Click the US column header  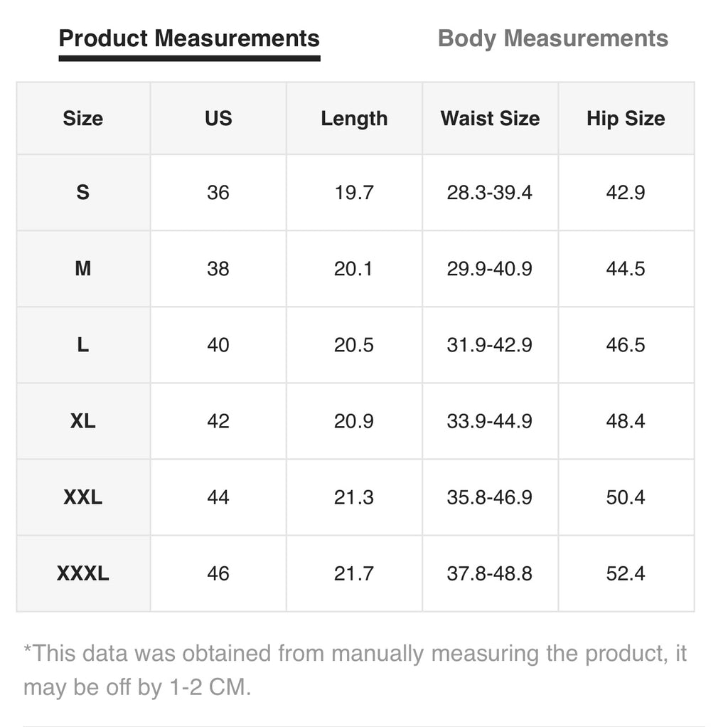point(218,118)
